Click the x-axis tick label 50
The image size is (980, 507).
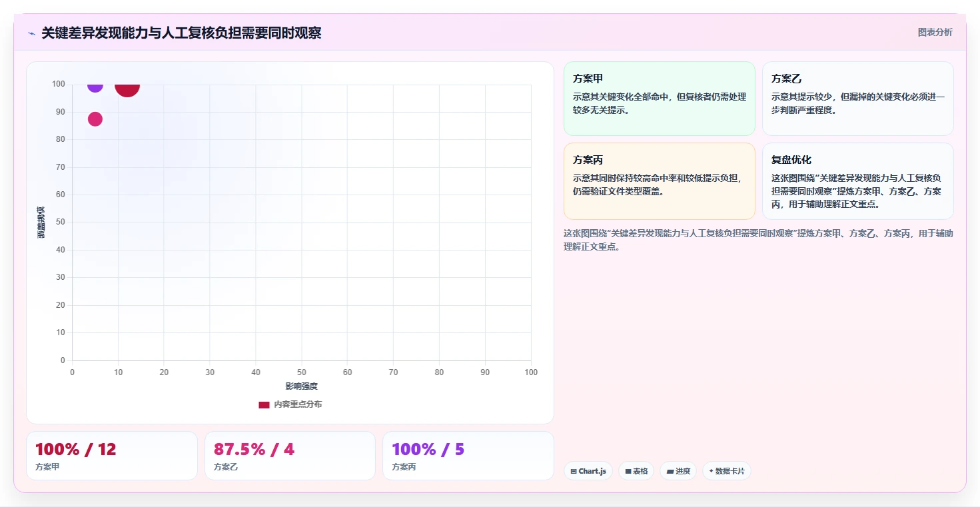302,372
